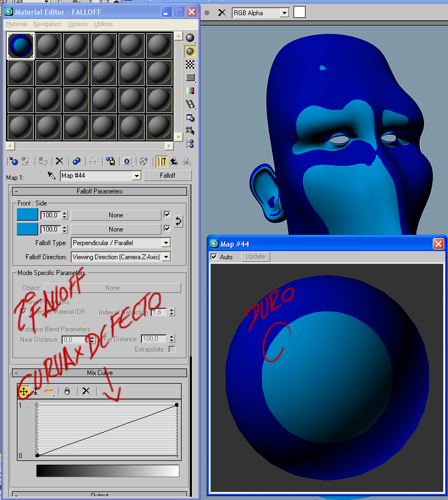Click the X icon beside RGB Alpha
448x500 pixels.
[x=222, y=12]
